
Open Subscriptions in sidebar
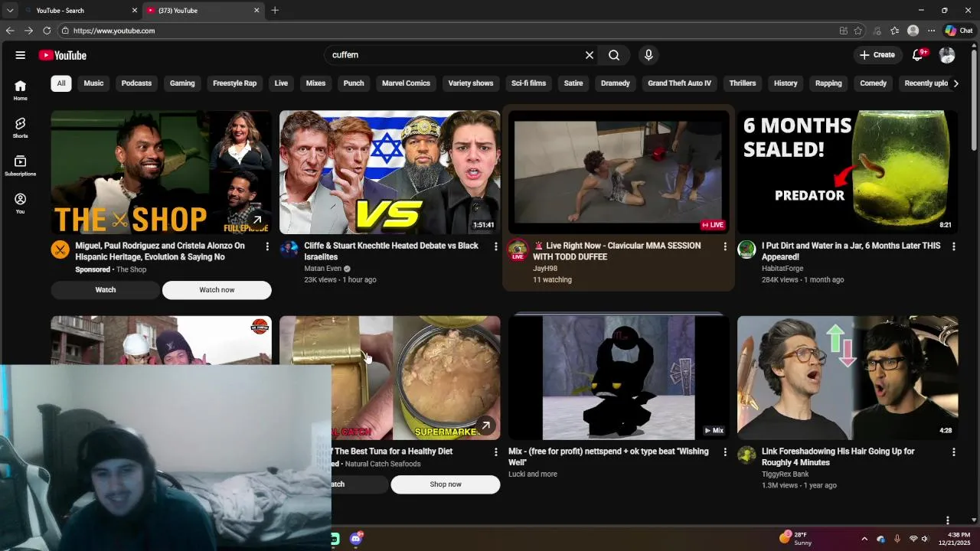[x=20, y=166]
